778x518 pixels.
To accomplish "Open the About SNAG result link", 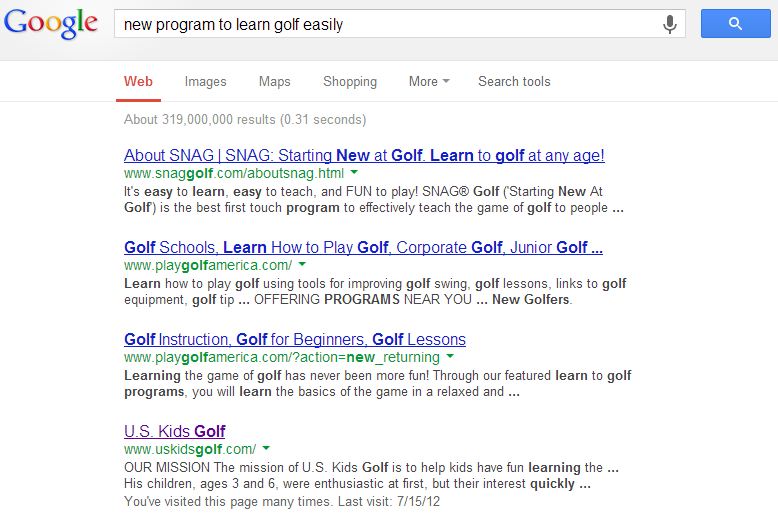I will coord(364,155).
